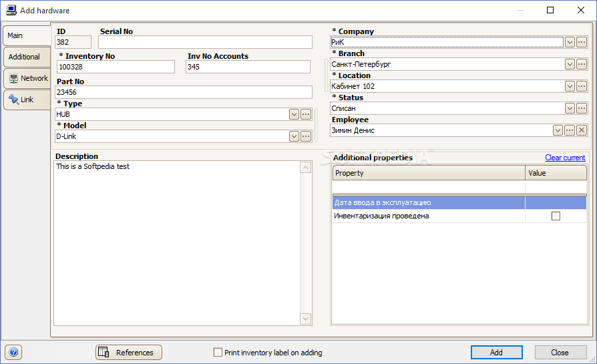The height and width of the screenshot is (364, 597).
Task: Click the Serial No input field
Action: tap(205, 42)
